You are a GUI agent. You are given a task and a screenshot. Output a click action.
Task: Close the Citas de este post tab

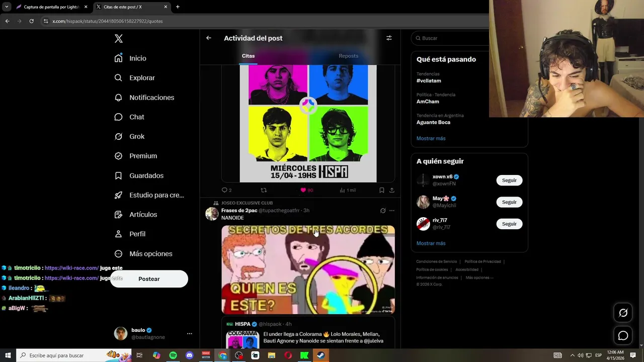166,7
